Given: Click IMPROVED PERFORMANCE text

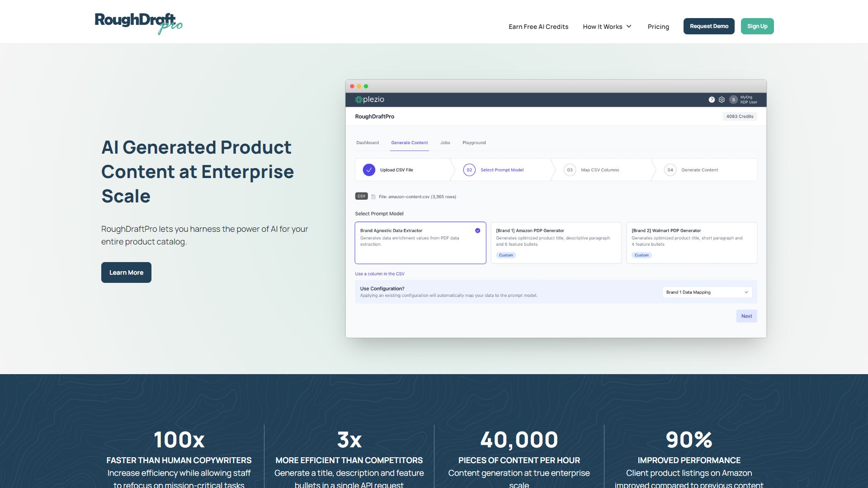Looking at the screenshot, I should pos(689,460).
